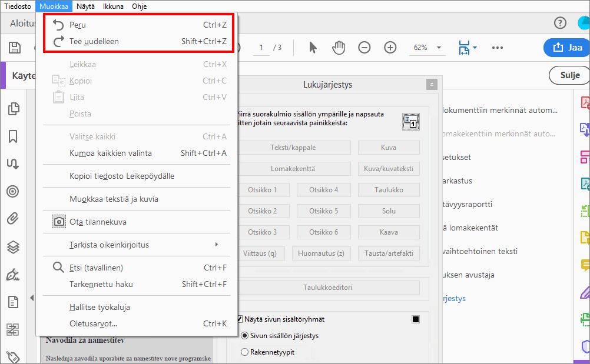Open the fit page width tool

click(x=464, y=48)
